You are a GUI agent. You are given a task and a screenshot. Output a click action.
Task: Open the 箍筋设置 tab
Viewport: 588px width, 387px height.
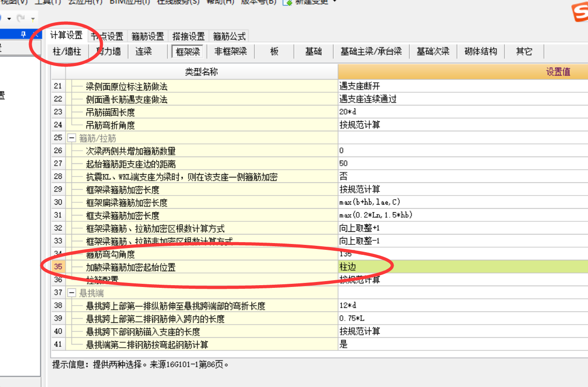click(x=148, y=36)
